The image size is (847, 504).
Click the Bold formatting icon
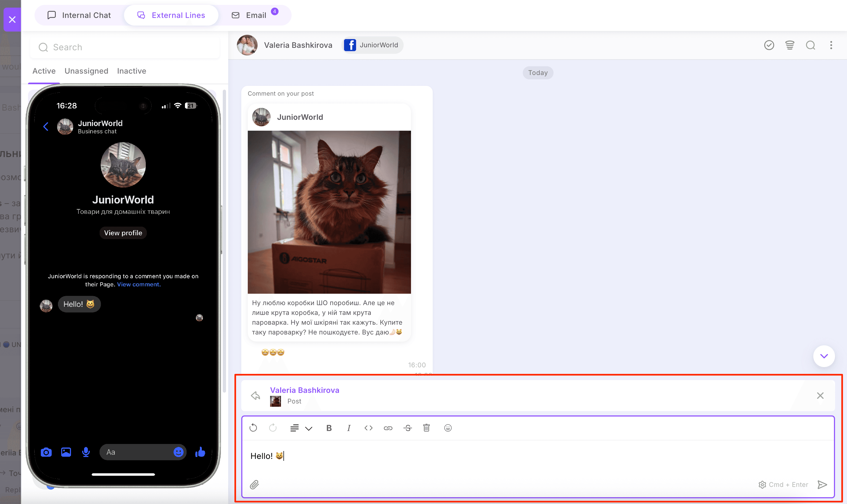coord(329,428)
